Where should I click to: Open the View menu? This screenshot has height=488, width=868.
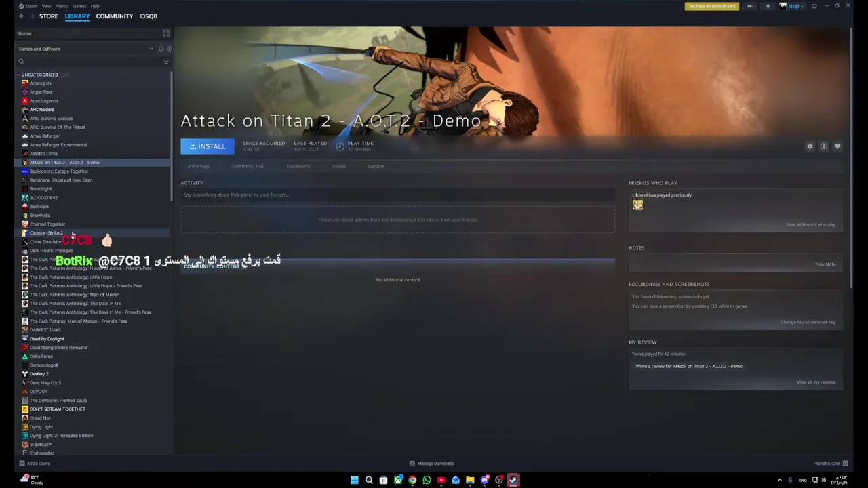pyautogui.click(x=46, y=6)
